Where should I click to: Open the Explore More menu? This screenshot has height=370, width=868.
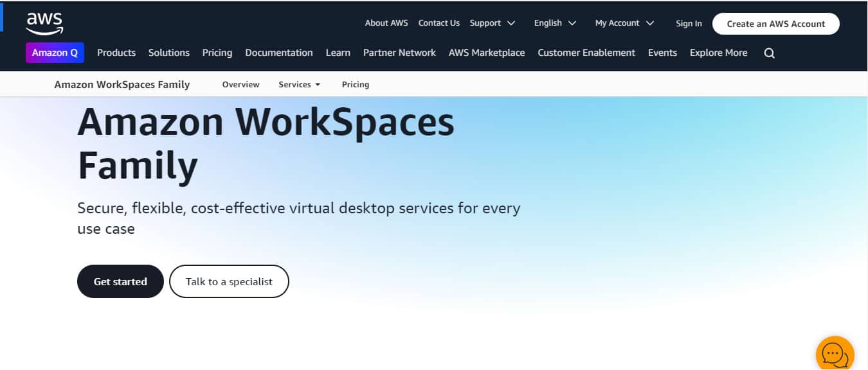(718, 53)
